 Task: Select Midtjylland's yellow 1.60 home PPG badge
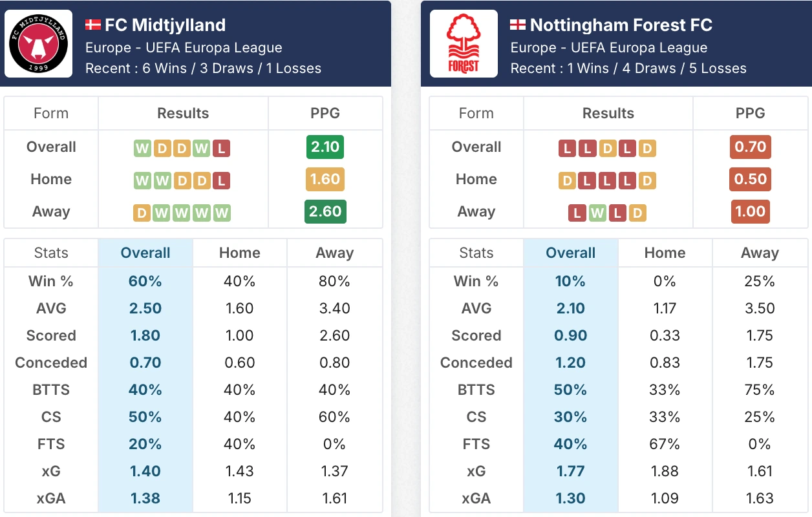click(x=325, y=180)
